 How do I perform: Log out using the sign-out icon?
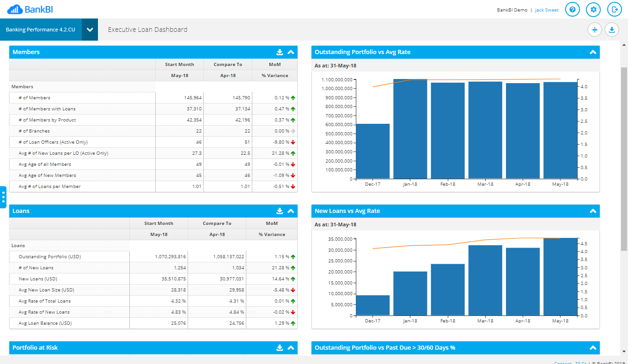pos(614,9)
